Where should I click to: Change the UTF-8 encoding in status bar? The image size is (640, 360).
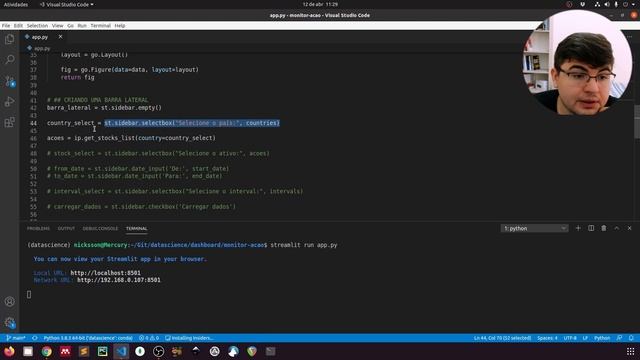pyautogui.click(x=570, y=338)
